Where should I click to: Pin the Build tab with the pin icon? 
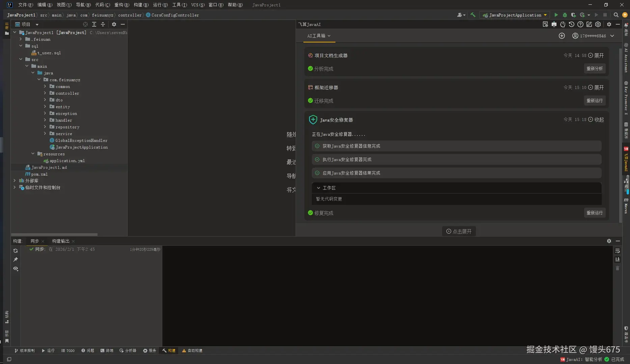coord(16,260)
